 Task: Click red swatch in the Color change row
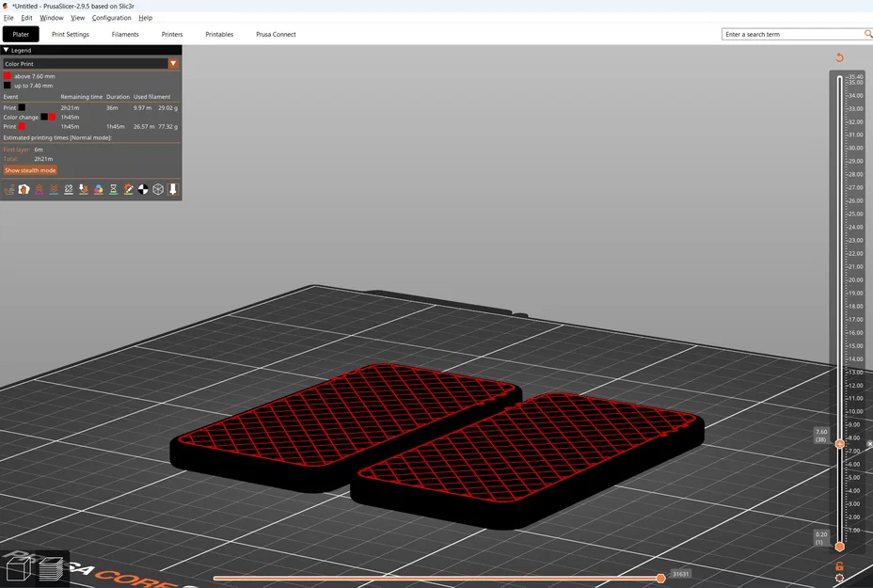(x=52, y=117)
